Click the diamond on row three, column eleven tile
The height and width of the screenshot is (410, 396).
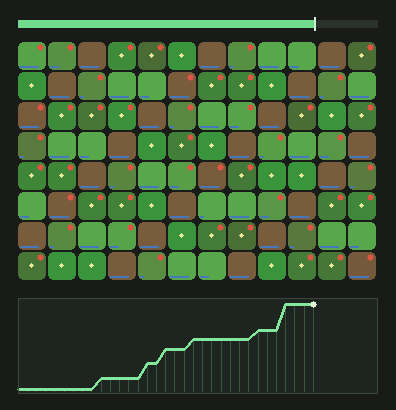tap(332, 116)
